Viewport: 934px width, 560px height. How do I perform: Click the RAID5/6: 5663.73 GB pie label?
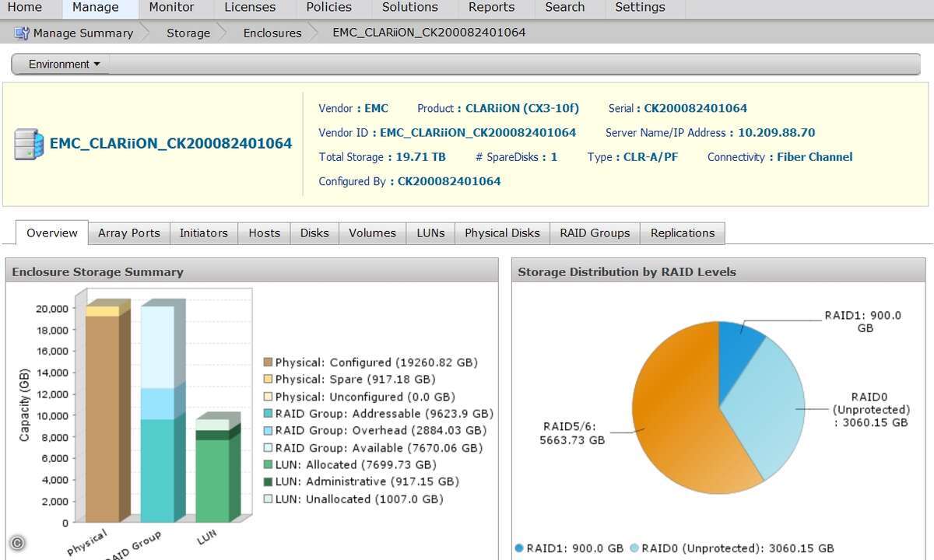pos(572,433)
